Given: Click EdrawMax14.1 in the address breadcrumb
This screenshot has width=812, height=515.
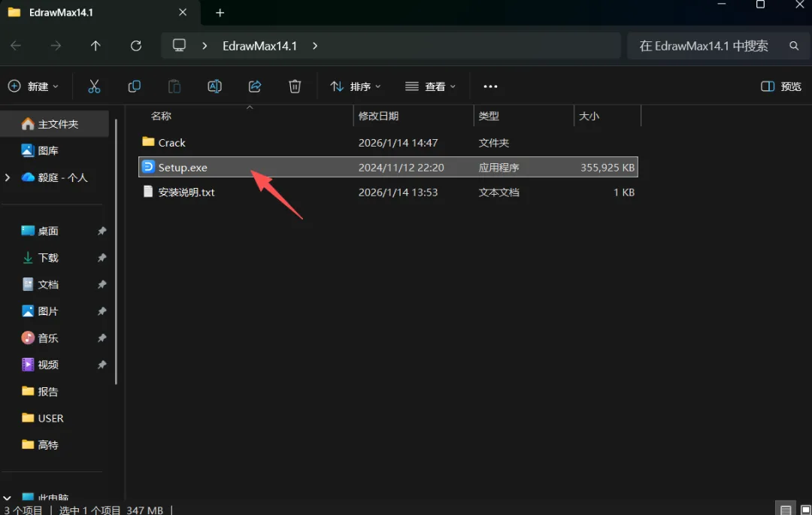Looking at the screenshot, I should [259, 46].
